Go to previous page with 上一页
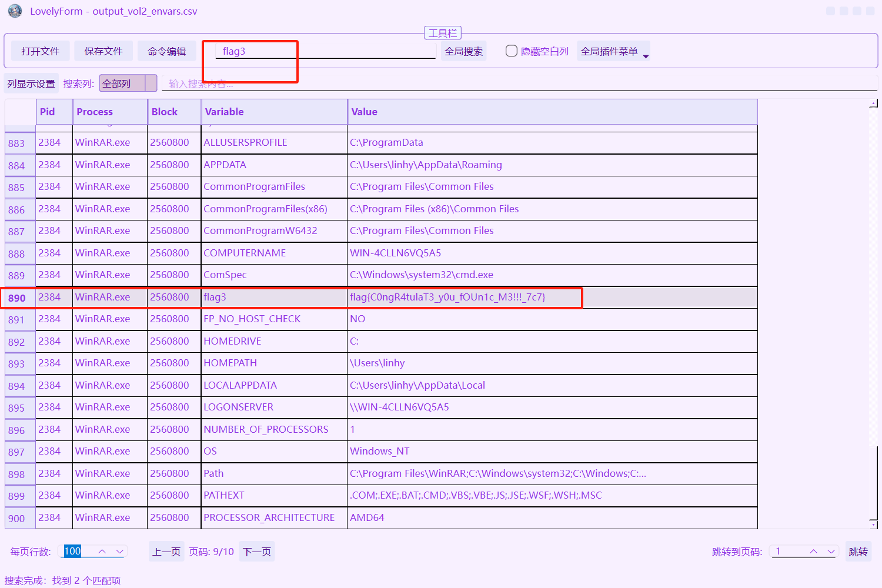882x588 pixels. tap(166, 552)
